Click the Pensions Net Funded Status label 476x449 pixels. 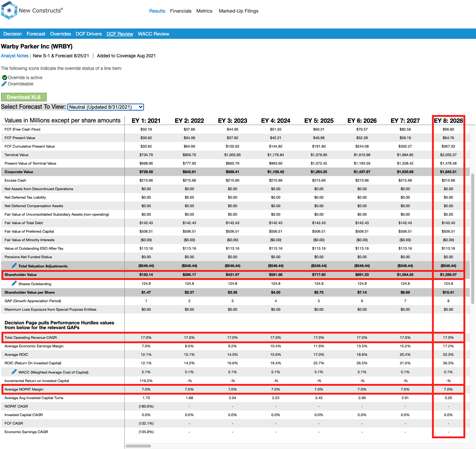point(28,257)
